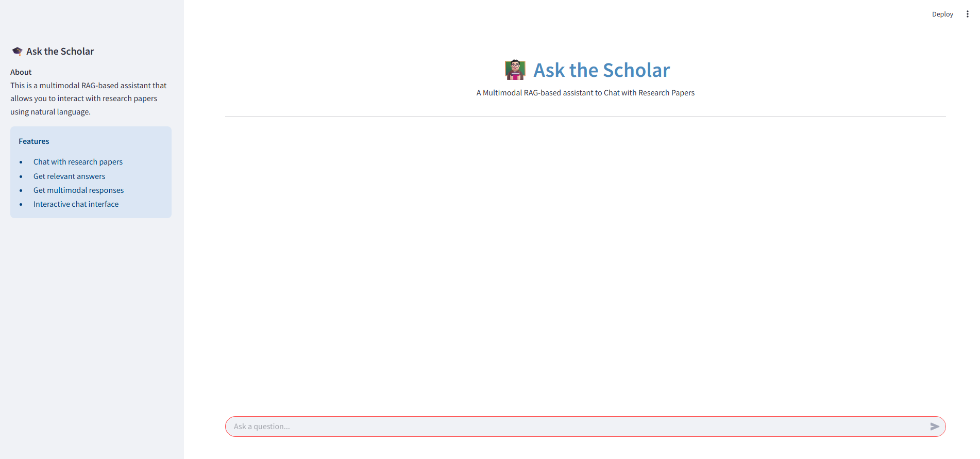Click the Get multimodal responses list entry
The image size is (980, 459).
78,190
